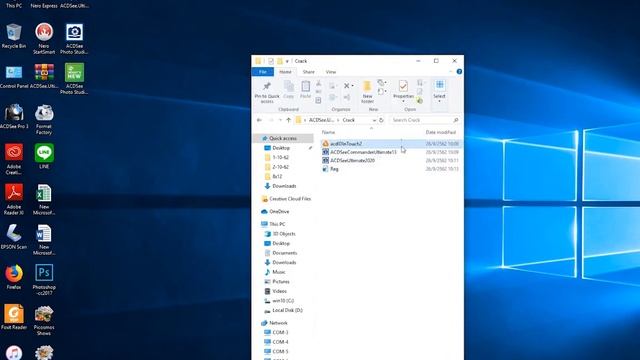Click the Copy icon in the Clipboard group
The height and width of the screenshot is (360, 640).
pos(289,87)
